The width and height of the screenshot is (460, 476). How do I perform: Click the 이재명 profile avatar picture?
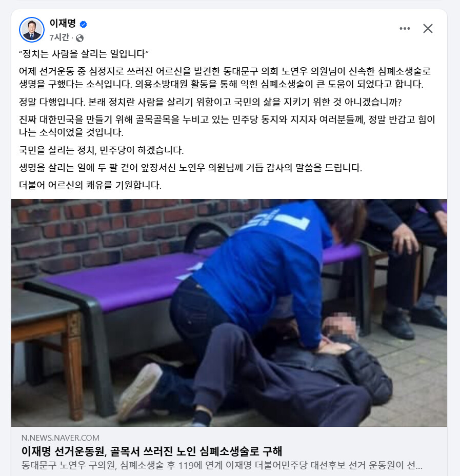pyautogui.click(x=32, y=30)
